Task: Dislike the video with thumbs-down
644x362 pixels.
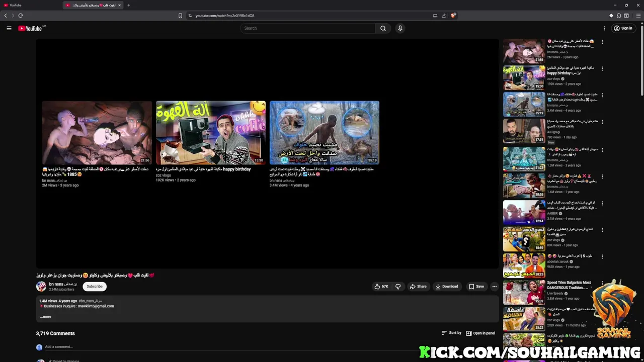Action: [398, 287]
